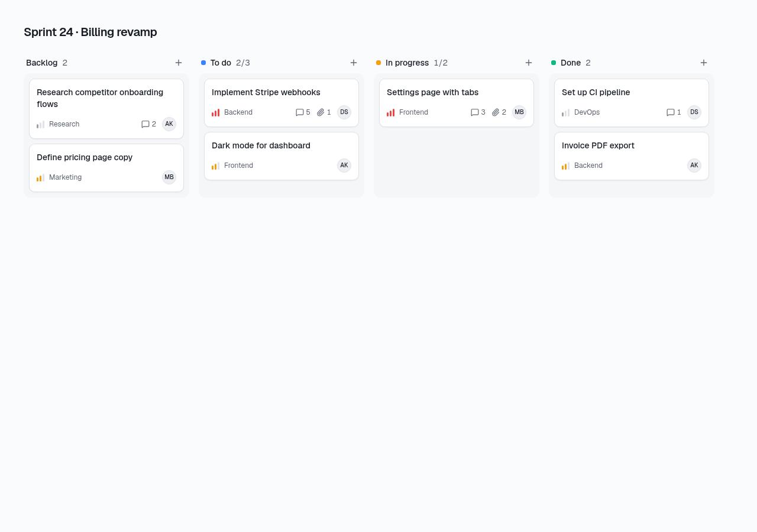The height and width of the screenshot is (532, 757).
Task: Open the Define pricing page copy card
Action: click(106, 168)
